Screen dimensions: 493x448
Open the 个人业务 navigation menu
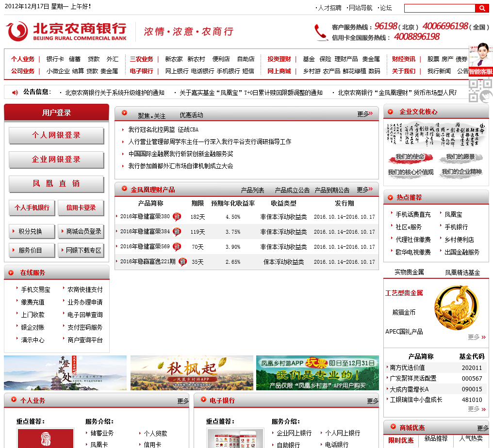23,59
